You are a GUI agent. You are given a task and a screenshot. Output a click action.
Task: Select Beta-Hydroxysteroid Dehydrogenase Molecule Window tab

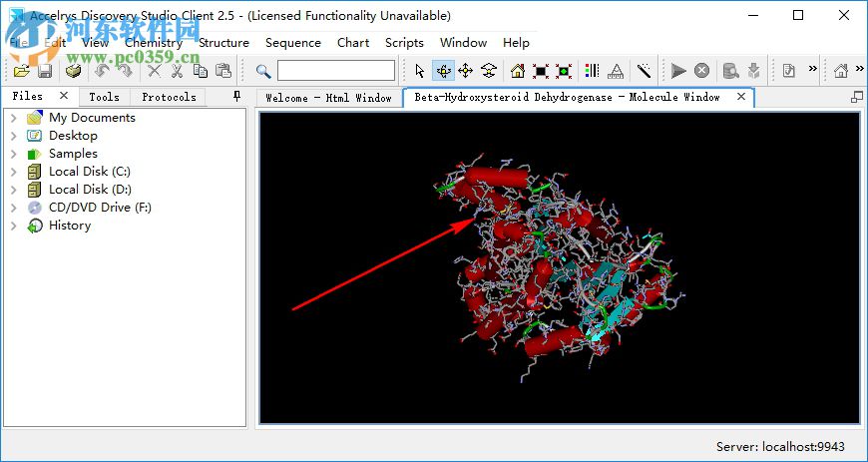point(568,97)
